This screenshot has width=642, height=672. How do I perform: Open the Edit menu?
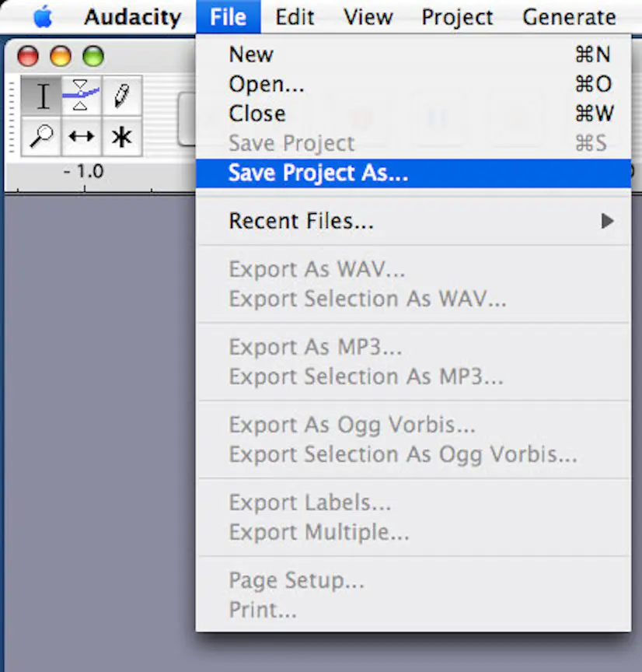(x=295, y=16)
